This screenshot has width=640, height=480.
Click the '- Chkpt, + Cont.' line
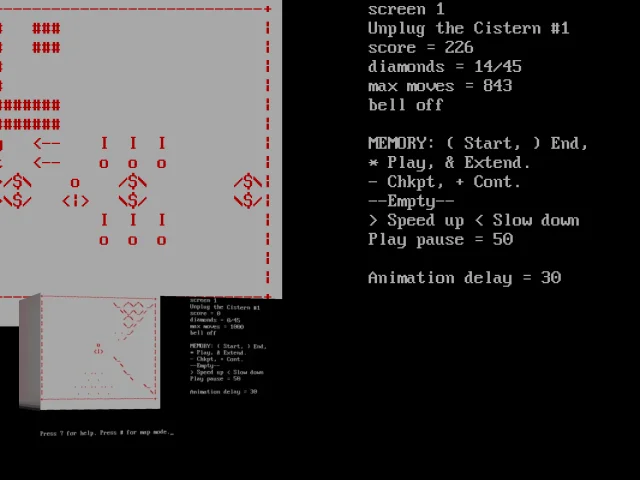(x=444, y=182)
